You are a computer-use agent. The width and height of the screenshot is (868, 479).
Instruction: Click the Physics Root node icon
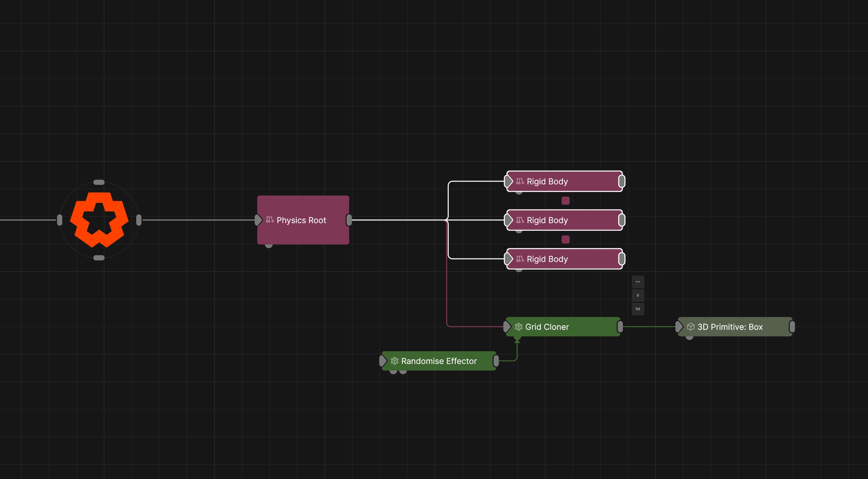pyautogui.click(x=270, y=220)
